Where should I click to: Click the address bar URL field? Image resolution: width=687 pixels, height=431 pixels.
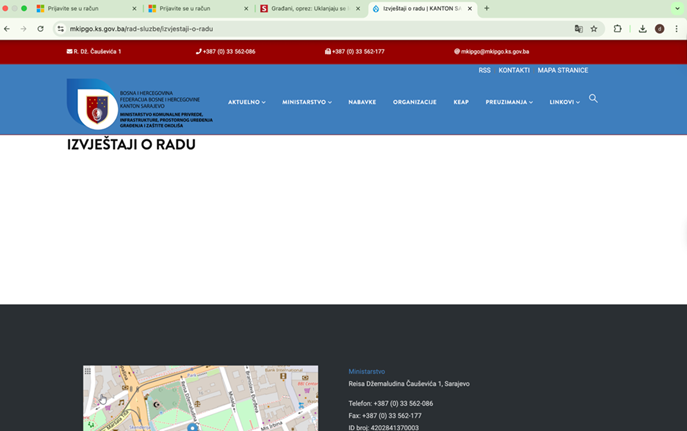pos(300,29)
